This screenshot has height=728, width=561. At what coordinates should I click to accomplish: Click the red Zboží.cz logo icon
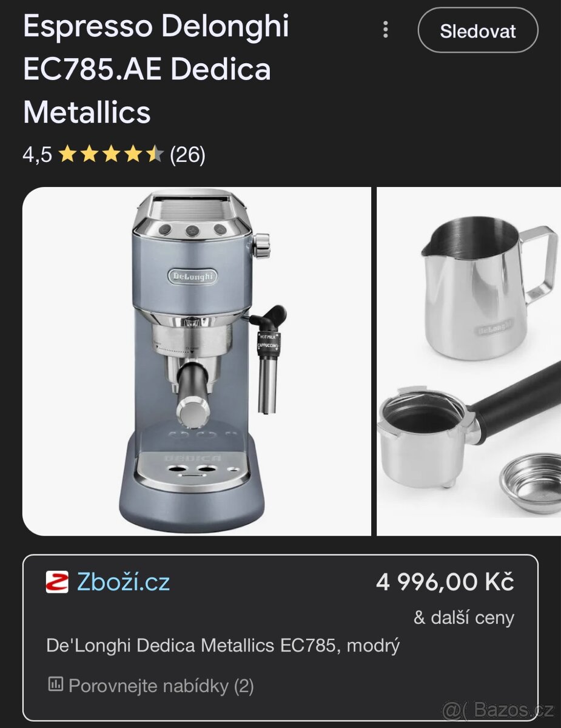coord(57,582)
